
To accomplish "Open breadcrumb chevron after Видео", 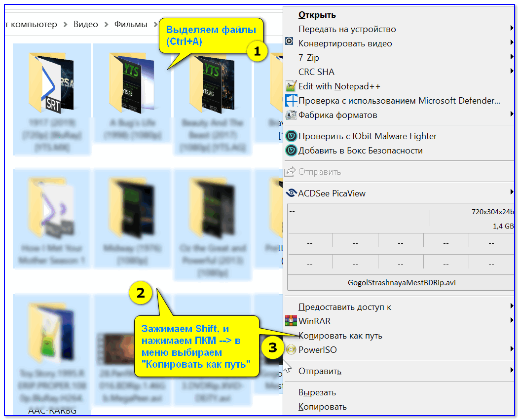I will 106,25.
